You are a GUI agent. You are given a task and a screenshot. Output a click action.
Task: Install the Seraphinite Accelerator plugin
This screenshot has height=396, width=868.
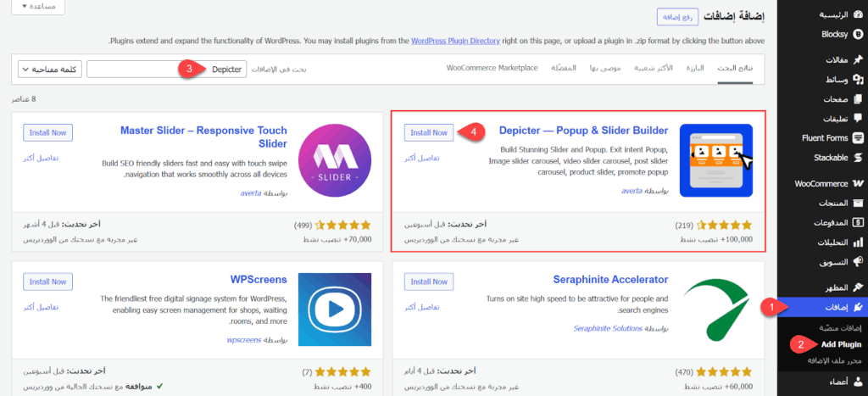coord(429,282)
